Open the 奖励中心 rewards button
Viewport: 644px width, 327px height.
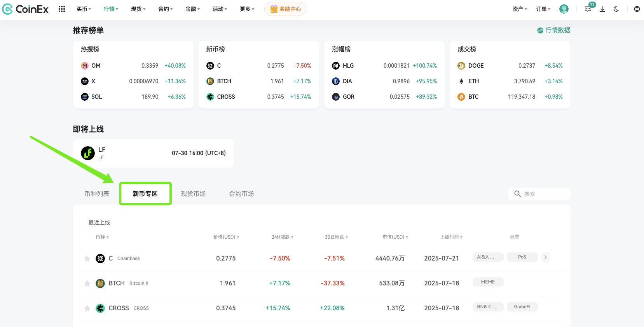285,9
